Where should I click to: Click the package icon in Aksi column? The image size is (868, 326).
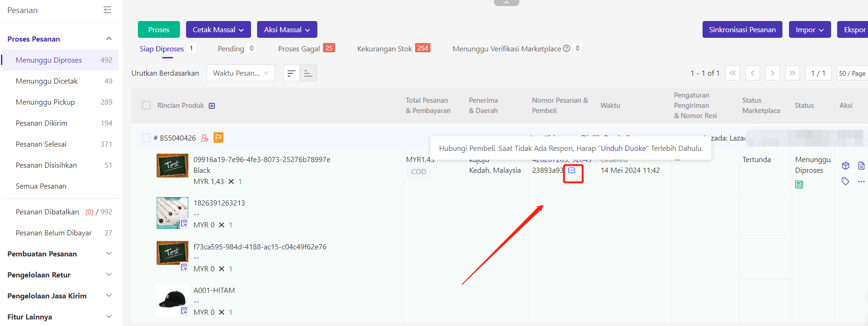click(x=845, y=166)
